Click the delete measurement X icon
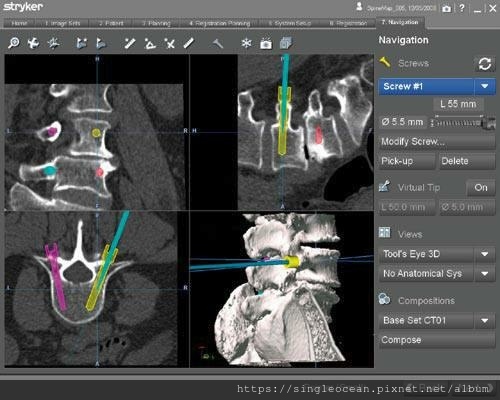The width and height of the screenshot is (500, 400). tap(169, 43)
